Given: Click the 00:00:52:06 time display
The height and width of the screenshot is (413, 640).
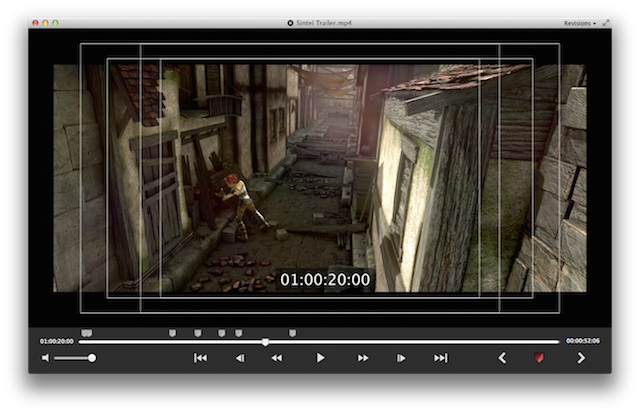Looking at the screenshot, I should [583, 342].
